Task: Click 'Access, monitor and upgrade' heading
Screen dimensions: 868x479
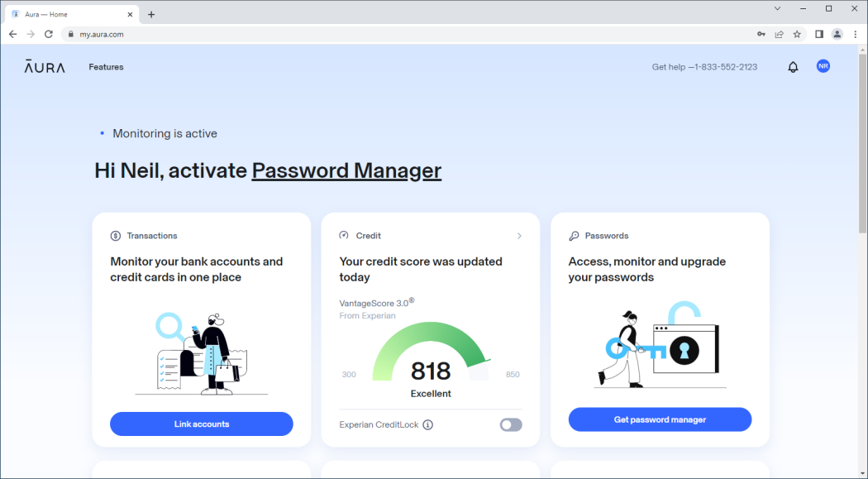Action: pos(647,269)
